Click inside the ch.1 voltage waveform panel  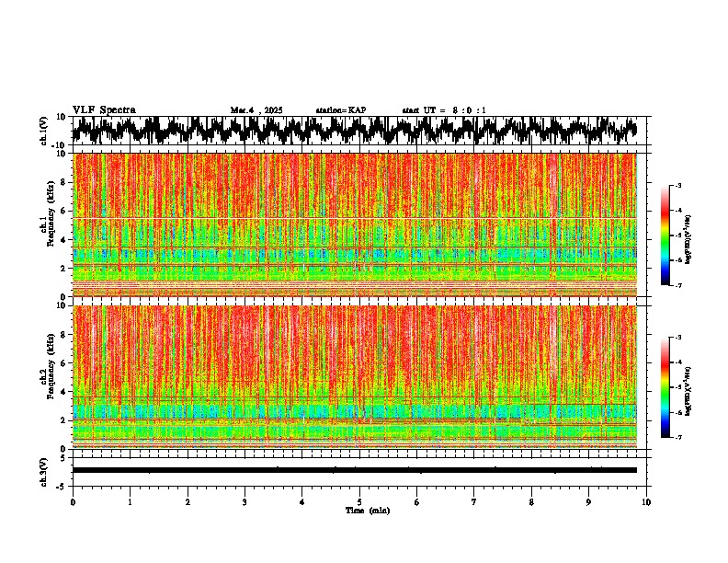[x=359, y=131]
